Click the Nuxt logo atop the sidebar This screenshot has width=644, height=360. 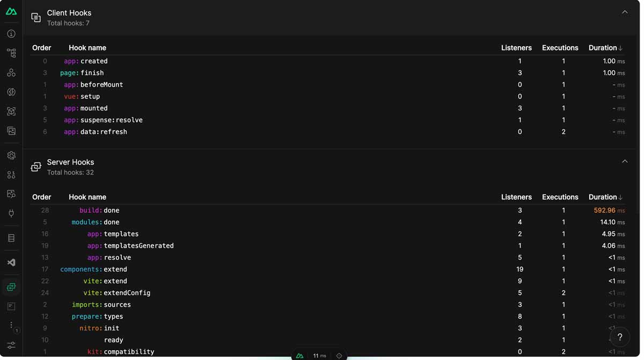pos(11,10)
